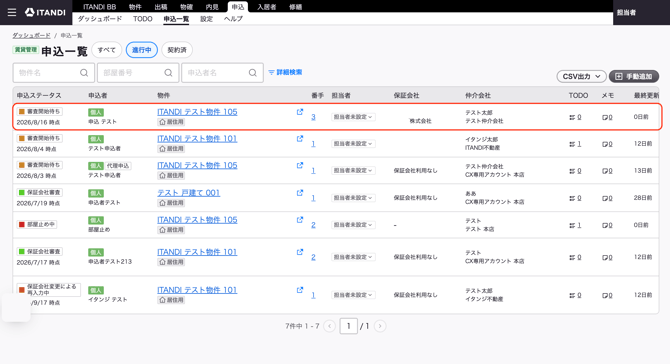Open TODO in sub navigation

click(143, 19)
